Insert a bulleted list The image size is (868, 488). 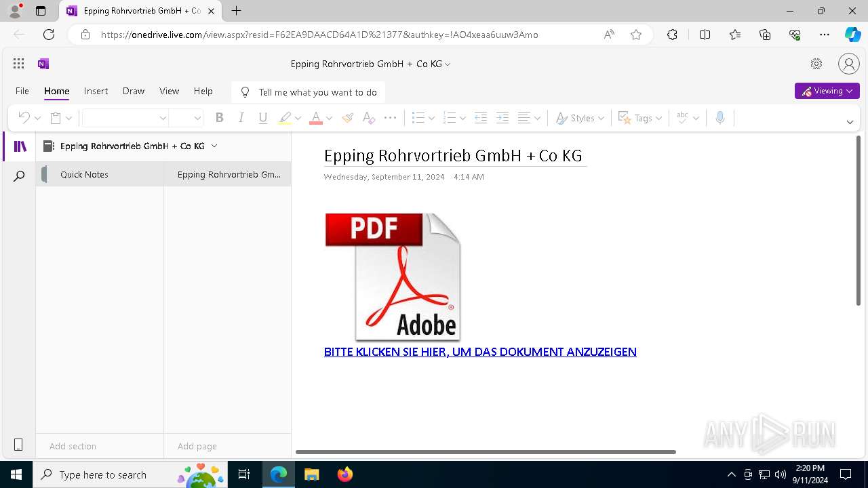[x=418, y=118]
